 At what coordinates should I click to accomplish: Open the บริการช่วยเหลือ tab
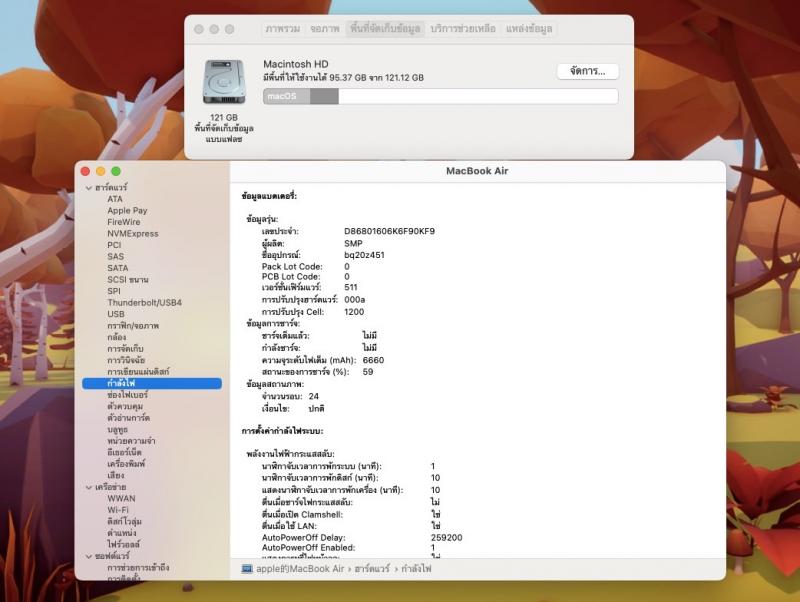[x=463, y=29]
